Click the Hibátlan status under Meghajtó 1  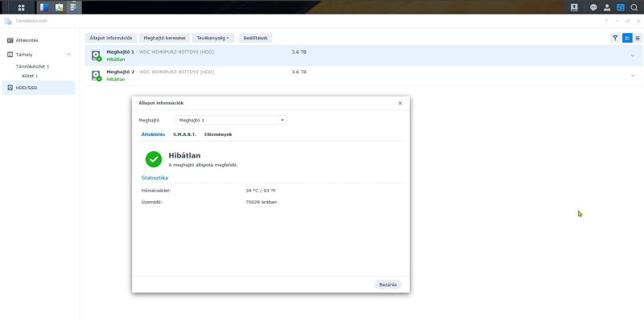116,60
